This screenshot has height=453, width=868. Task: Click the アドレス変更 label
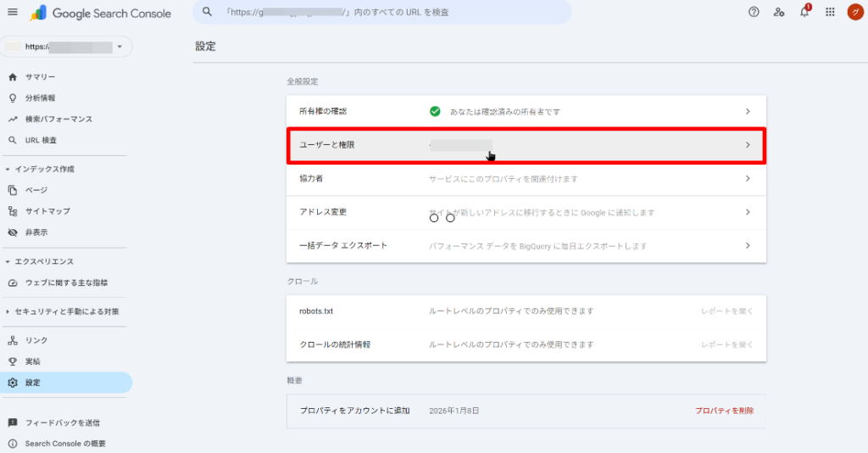[x=323, y=212]
